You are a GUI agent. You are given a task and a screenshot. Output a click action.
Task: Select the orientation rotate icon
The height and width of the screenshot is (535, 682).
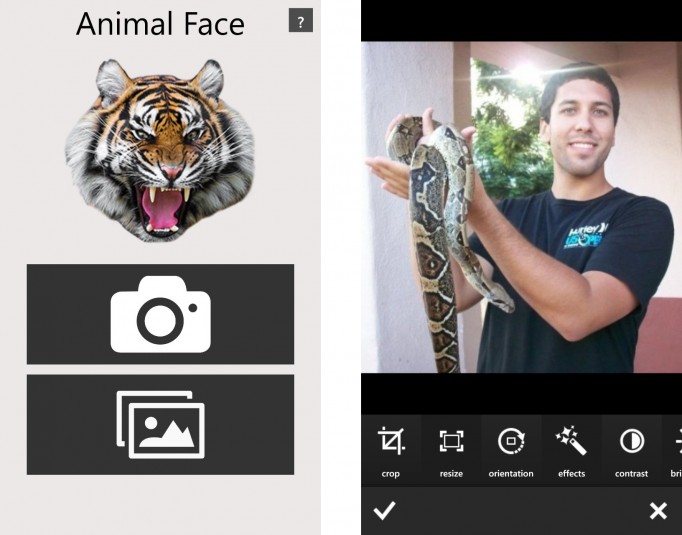511,441
